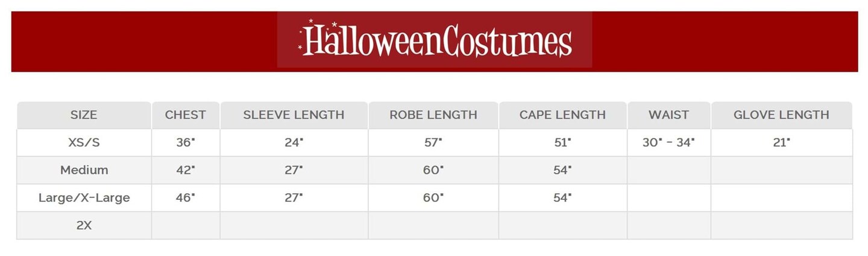This screenshot has width=868, height=256.
Task: Select the GLOVE LENGTH column header
Action: [781, 115]
